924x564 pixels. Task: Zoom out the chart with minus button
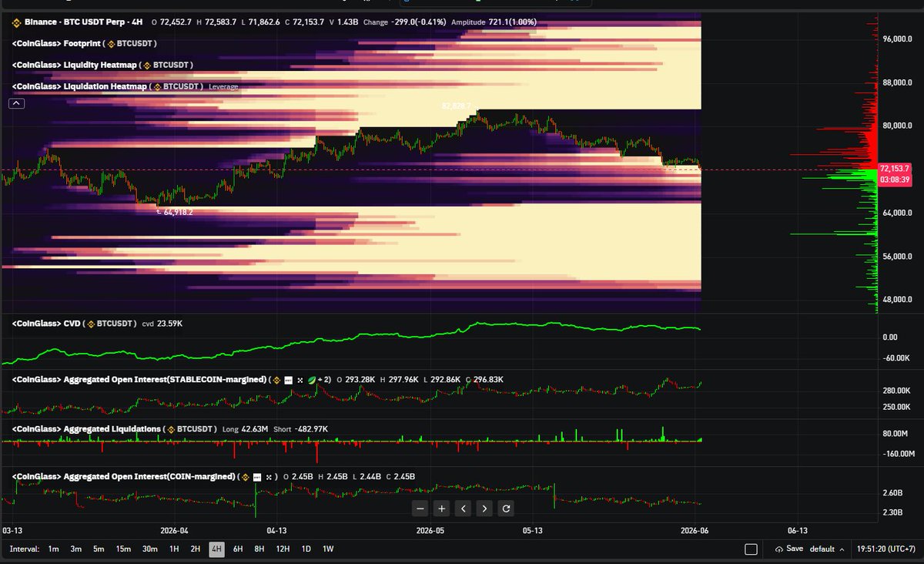coord(420,508)
